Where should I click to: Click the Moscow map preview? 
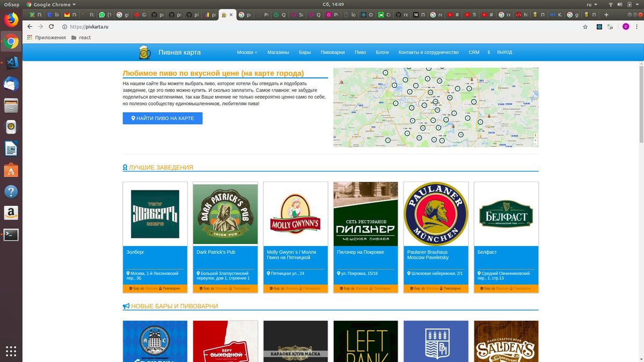coord(436,107)
